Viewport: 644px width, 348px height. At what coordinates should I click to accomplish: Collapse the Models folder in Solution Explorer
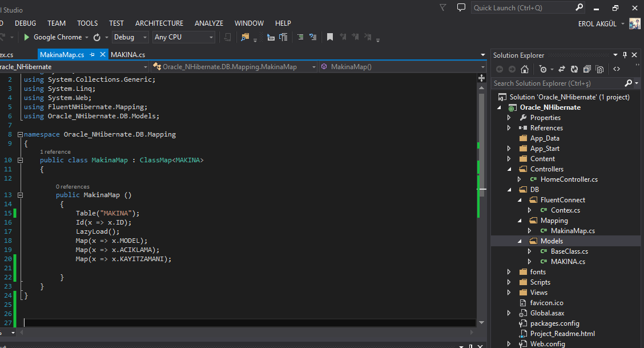click(x=520, y=241)
